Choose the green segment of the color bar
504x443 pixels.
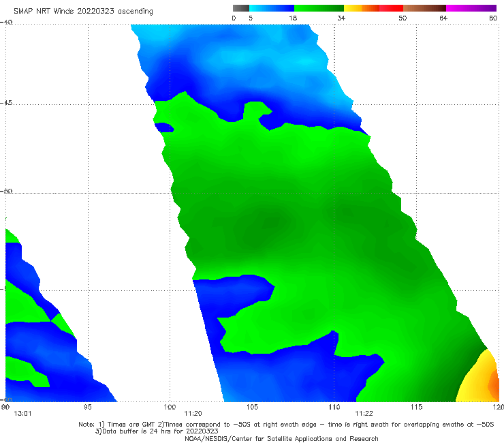319,8
